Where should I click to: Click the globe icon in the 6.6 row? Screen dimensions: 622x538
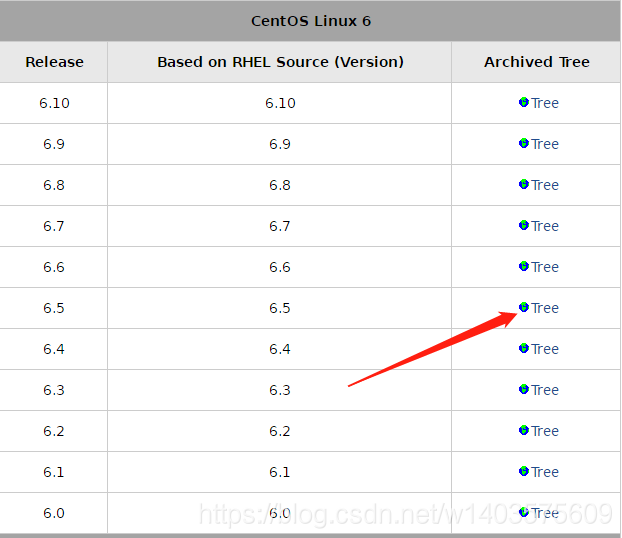[524, 266]
